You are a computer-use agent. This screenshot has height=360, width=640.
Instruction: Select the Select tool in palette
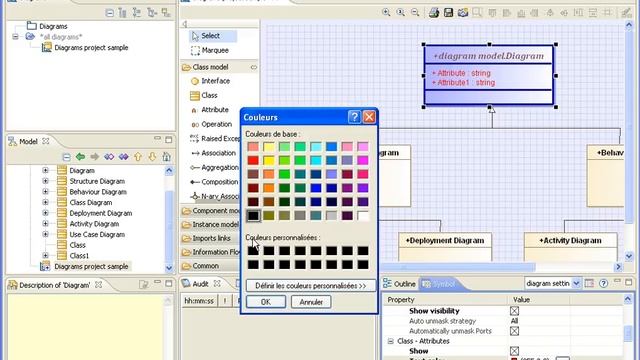[x=212, y=36]
